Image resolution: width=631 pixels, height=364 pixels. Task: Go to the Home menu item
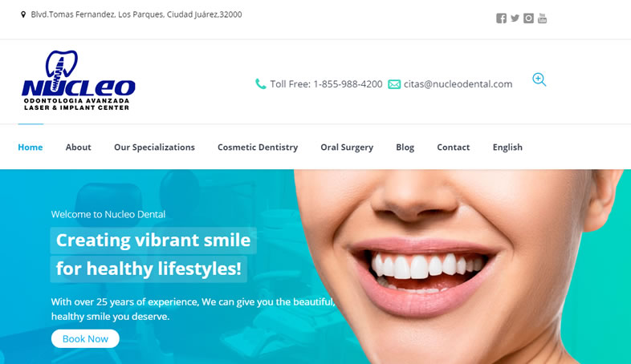click(x=31, y=147)
